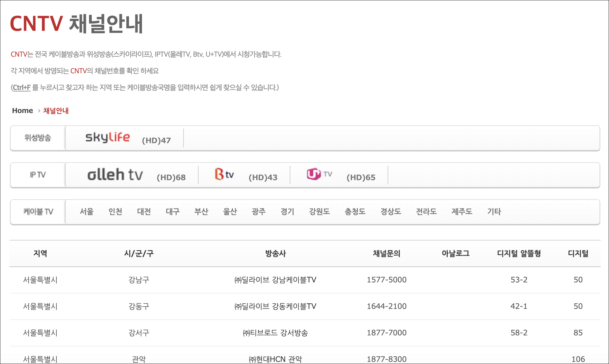The width and height of the screenshot is (609, 364).
Task: Click the IPTV category label
Action: 38,175
